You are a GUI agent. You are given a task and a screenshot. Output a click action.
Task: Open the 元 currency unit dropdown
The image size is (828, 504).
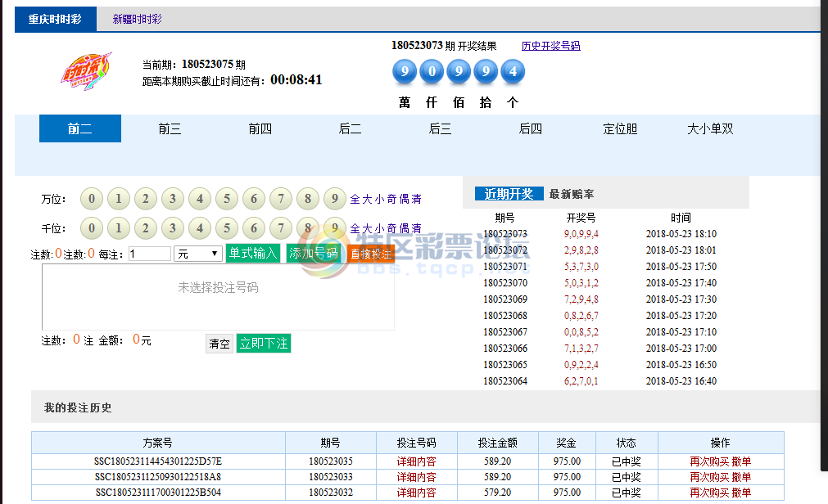[x=198, y=254]
